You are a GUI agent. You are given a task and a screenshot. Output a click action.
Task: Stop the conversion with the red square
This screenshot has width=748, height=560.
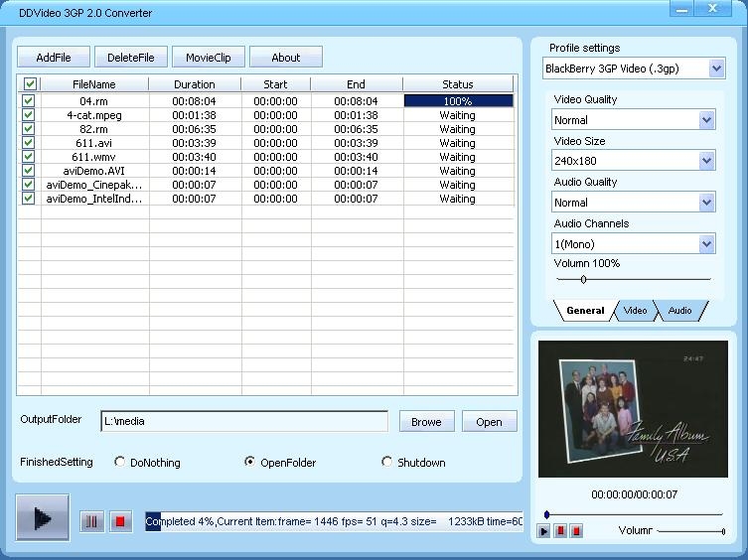(x=120, y=521)
